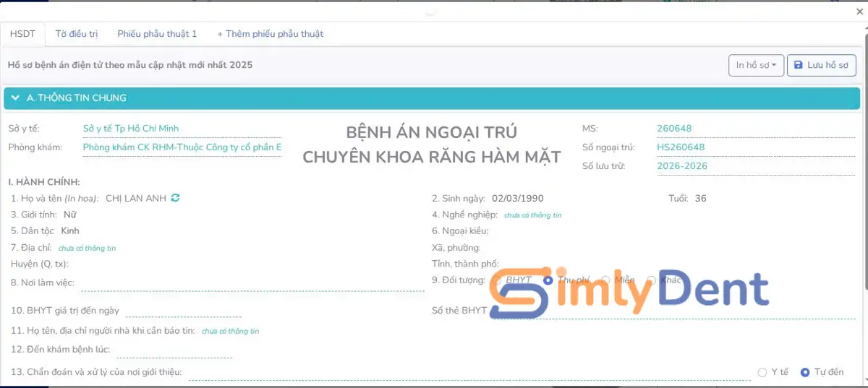This screenshot has width=868, height=388.
Task: Choose the Miễn radio option
Action: point(605,280)
